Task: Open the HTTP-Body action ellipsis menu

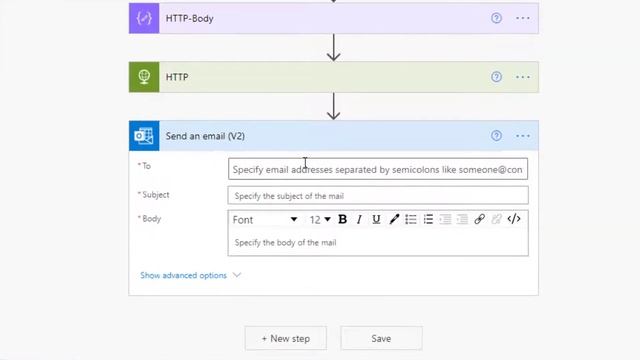Action: (x=523, y=18)
